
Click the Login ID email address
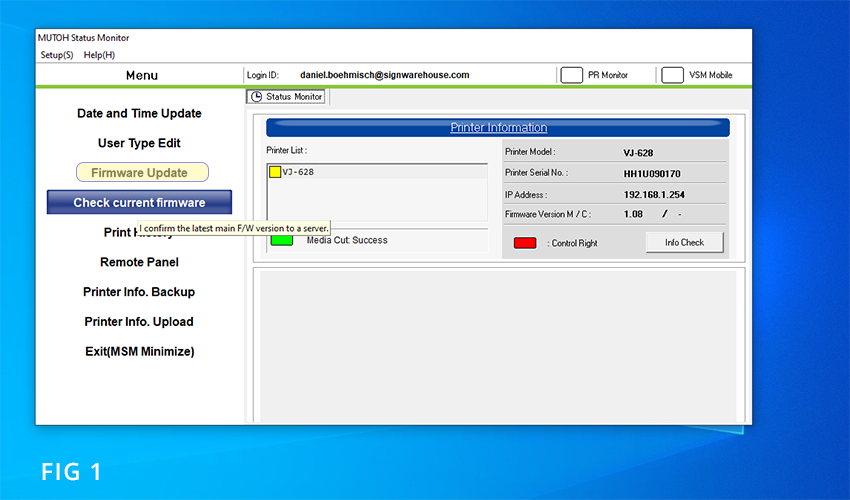[x=385, y=75]
